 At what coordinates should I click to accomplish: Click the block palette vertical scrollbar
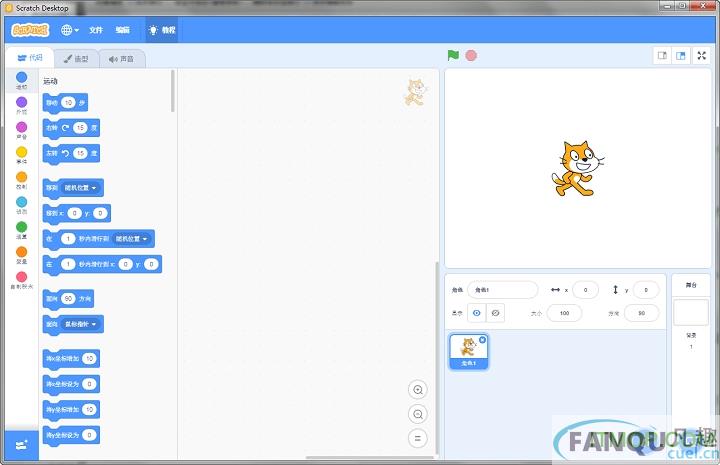click(173, 91)
